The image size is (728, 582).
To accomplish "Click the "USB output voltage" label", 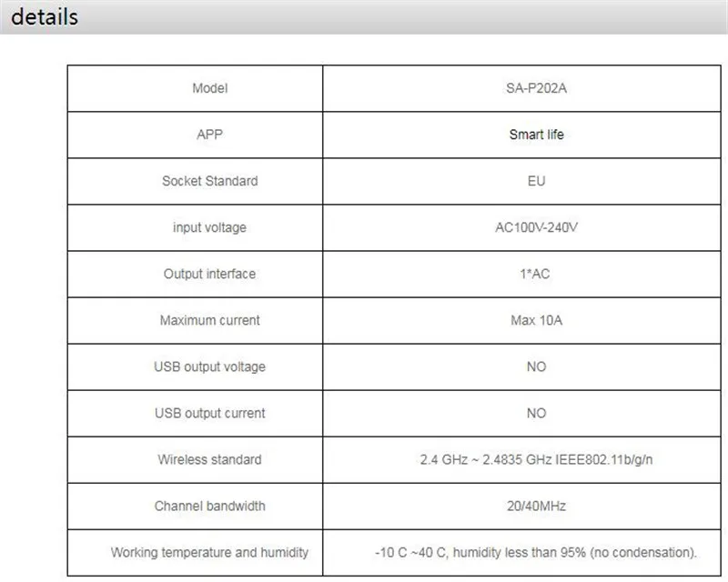I will tap(209, 366).
